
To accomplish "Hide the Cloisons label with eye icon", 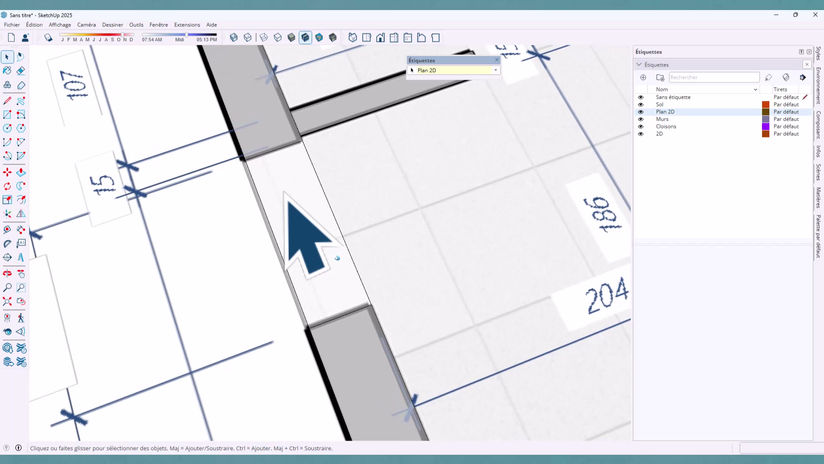I will click(641, 127).
